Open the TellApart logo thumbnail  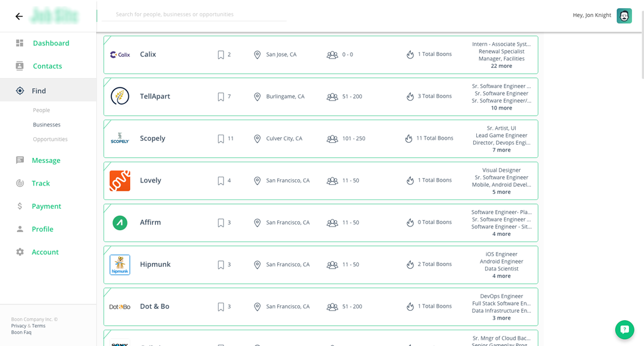pyautogui.click(x=120, y=96)
